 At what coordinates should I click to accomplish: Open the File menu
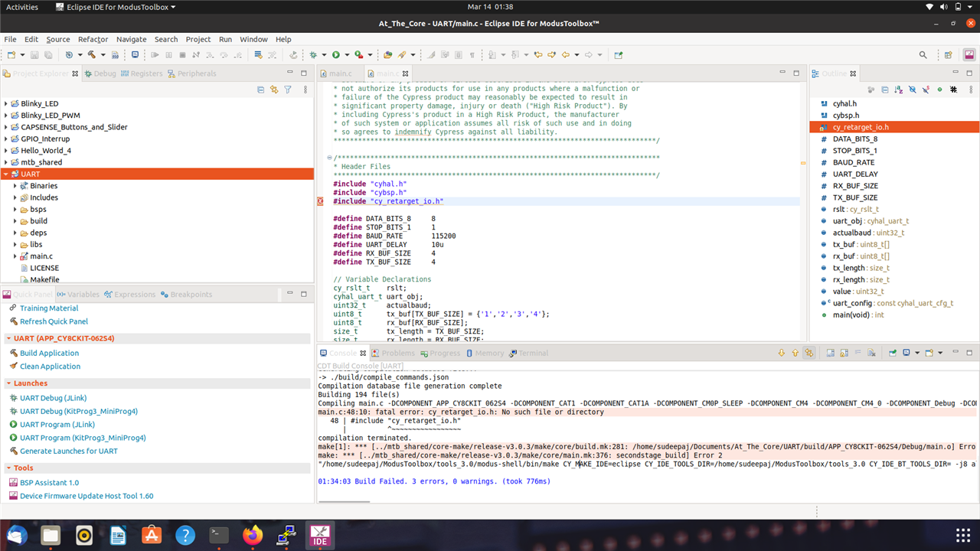point(10,39)
